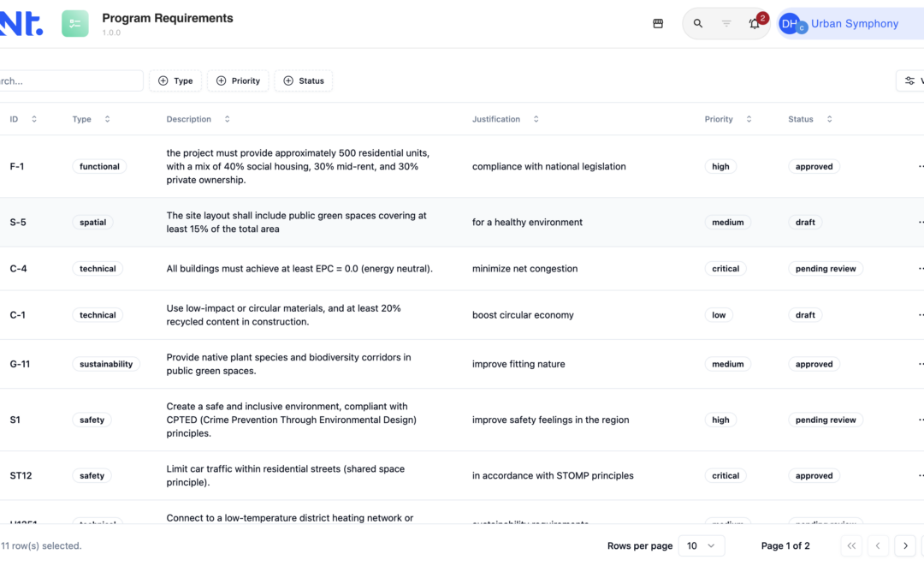Open row actions menu for C-4
Screen dimensions: 924x578
921,268
